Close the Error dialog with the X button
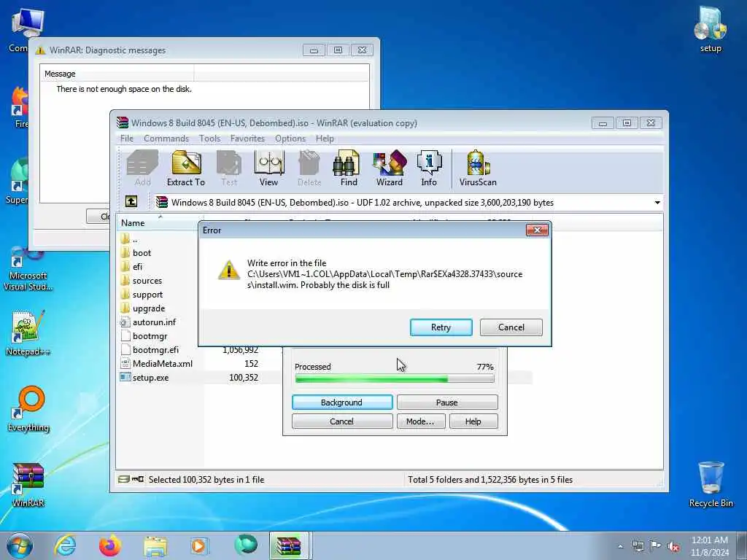The height and width of the screenshot is (560, 747). (537, 230)
